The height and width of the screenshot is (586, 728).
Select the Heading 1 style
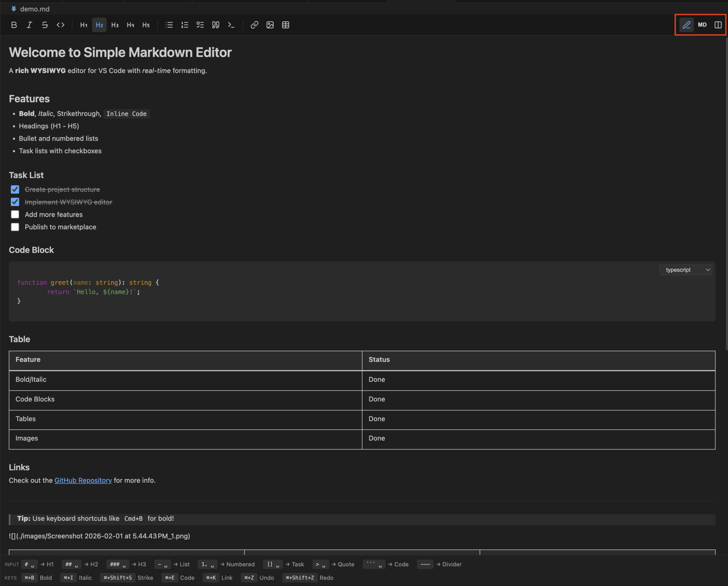[83, 25]
